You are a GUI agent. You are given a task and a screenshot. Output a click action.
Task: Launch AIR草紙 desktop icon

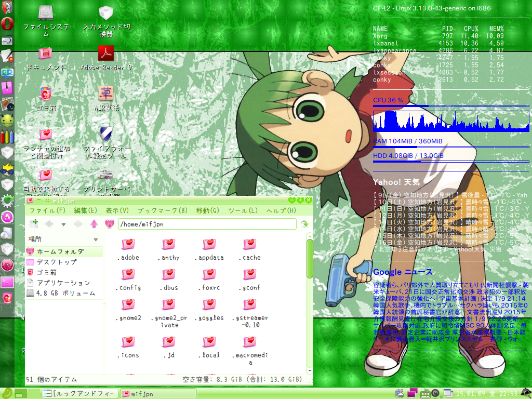(106, 99)
